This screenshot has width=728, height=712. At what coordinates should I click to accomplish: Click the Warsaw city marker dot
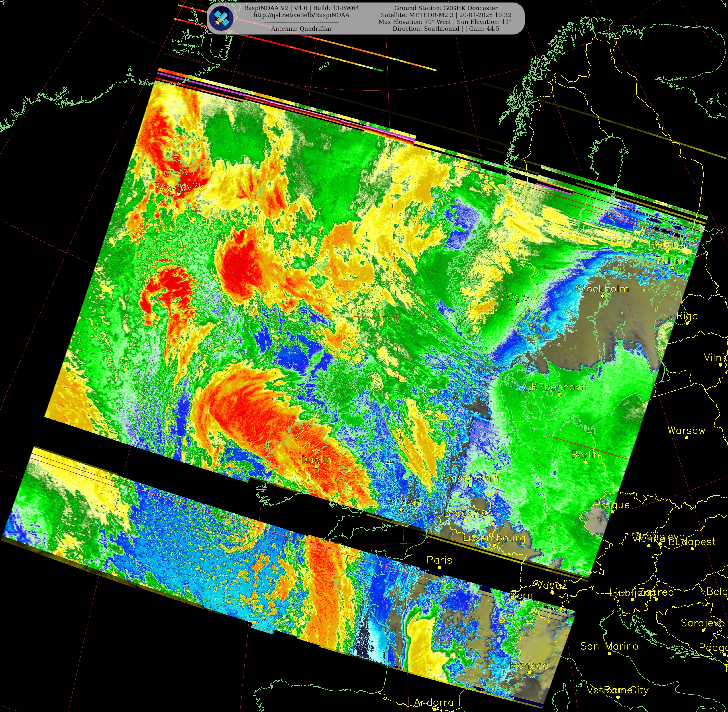point(686,437)
